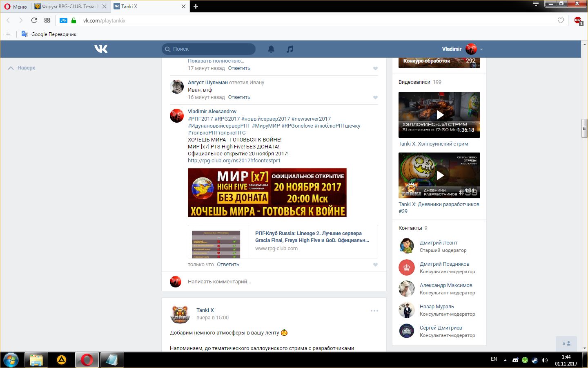Open a new browser tab
588x368 pixels.
(x=196, y=7)
